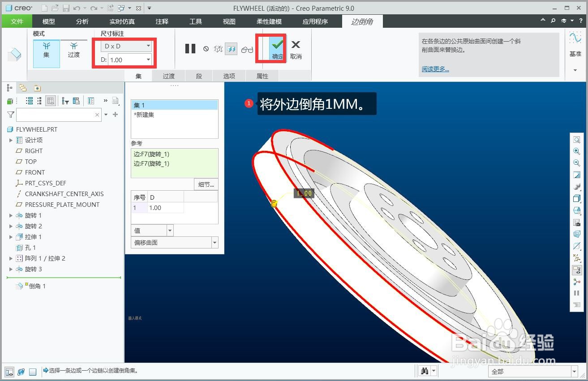Open the quick access toolbar customize arrow
The width and height of the screenshot is (588, 381).
click(x=149, y=8)
